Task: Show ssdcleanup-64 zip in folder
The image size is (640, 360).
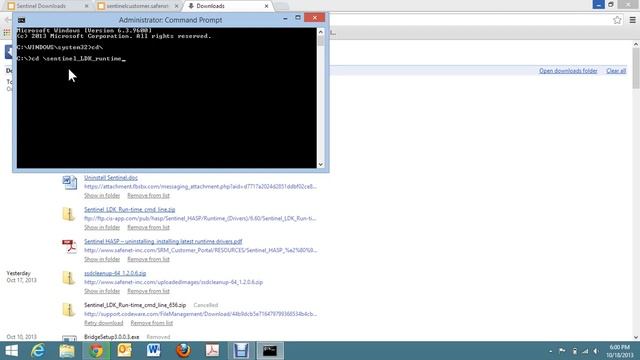Action: (102, 291)
